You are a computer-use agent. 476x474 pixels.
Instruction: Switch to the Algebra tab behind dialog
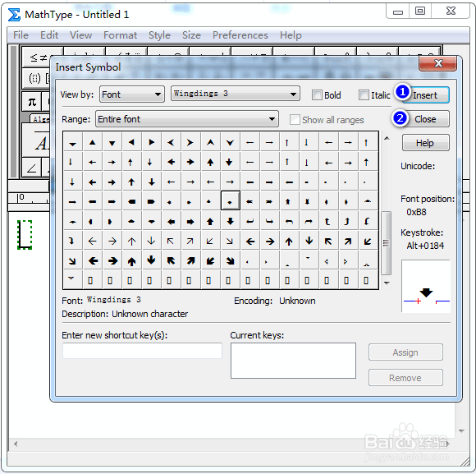click(x=40, y=119)
